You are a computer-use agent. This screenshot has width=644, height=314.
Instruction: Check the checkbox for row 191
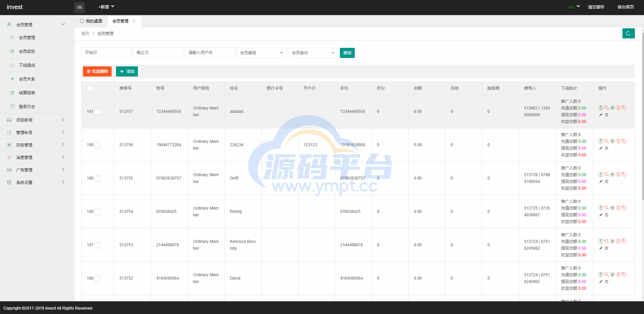[x=97, y=112]
